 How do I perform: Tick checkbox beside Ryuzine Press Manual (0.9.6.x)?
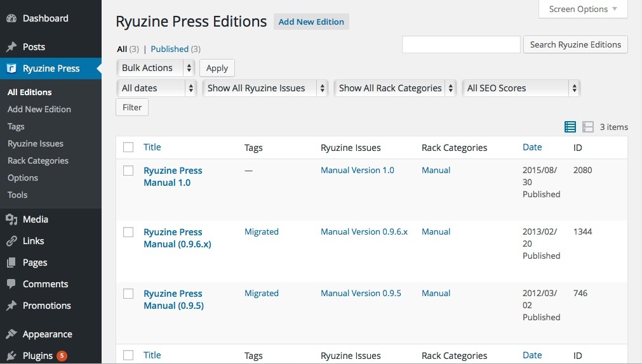point(128,232)
